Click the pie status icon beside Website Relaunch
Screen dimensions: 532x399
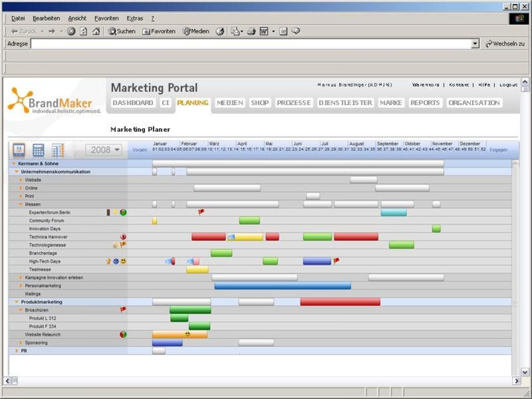123,334
